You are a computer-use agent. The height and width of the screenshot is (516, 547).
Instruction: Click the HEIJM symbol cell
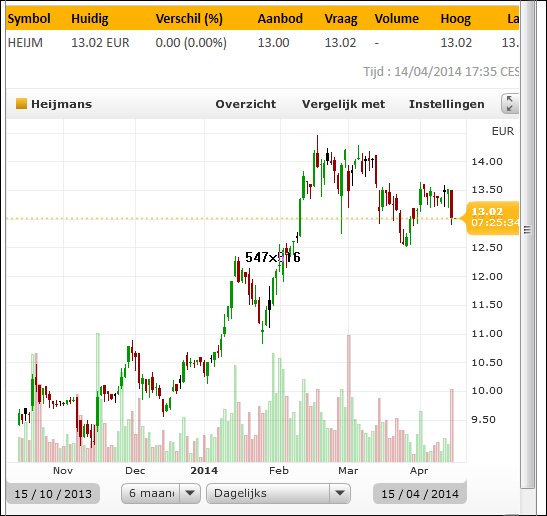click(25, 43)
